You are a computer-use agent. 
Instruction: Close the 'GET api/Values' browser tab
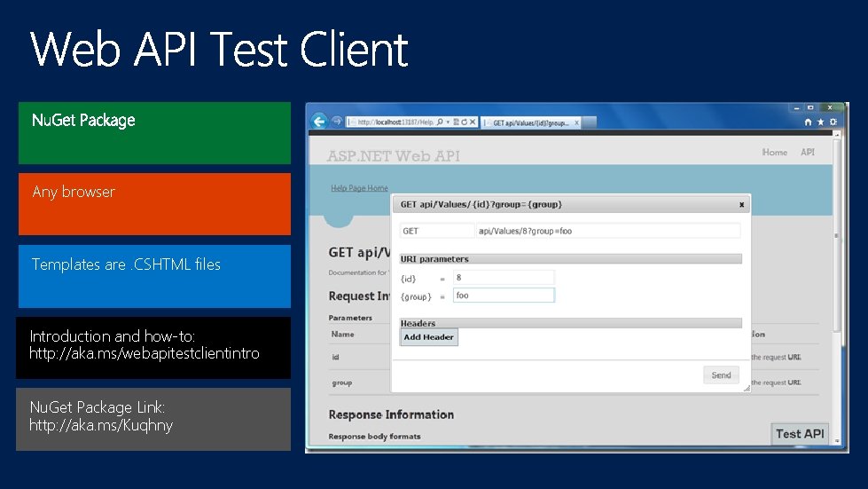click(x=576, y=122)
